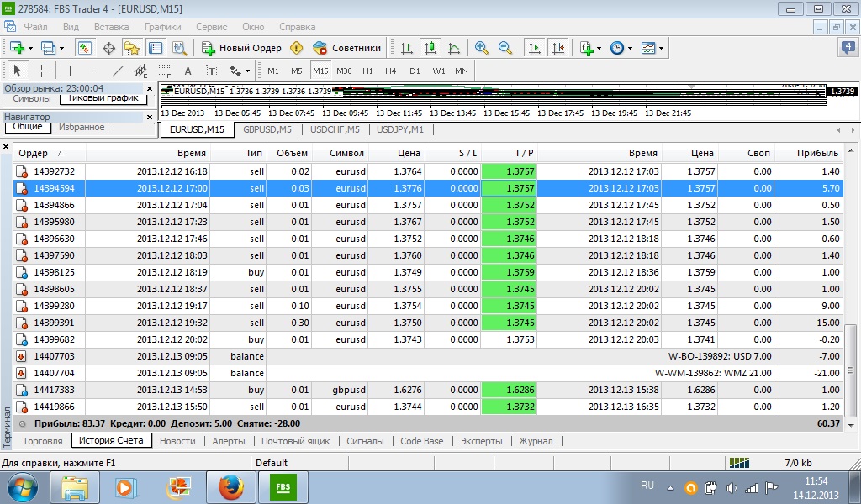This screenshot has height=504, width=861.
Task: Open the indicators list icon
Action: pyautogui.click(x=586, y=48)
